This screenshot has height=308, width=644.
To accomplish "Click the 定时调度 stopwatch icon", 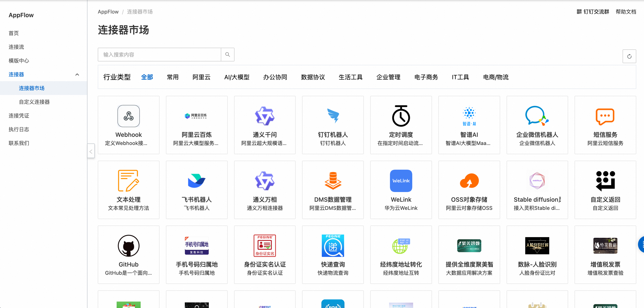I will pos(401,116).
